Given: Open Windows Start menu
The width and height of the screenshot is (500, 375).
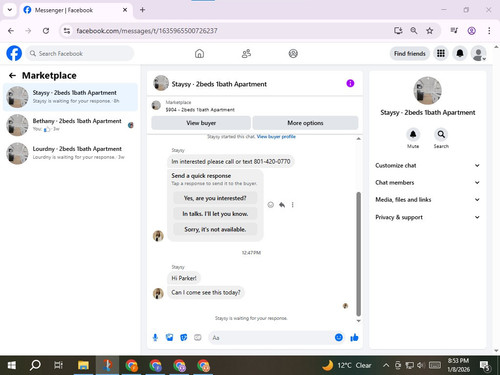Looking at the screenshot, I should point(11,365).
